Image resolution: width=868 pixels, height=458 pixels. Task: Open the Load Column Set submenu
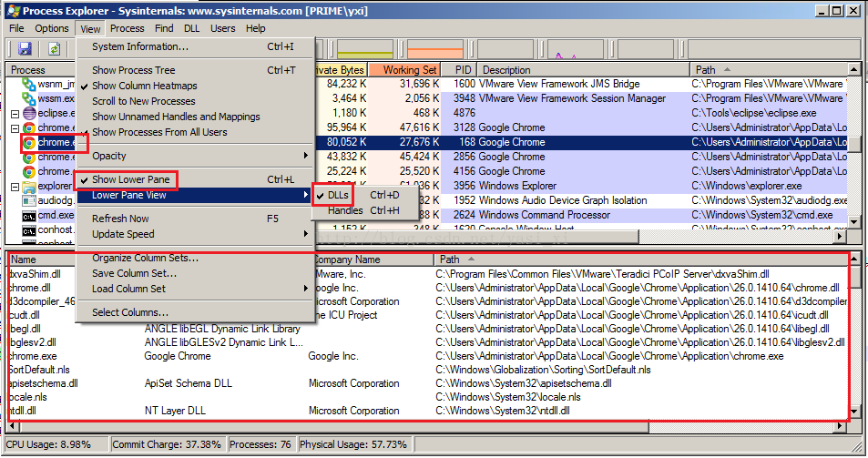194,289
